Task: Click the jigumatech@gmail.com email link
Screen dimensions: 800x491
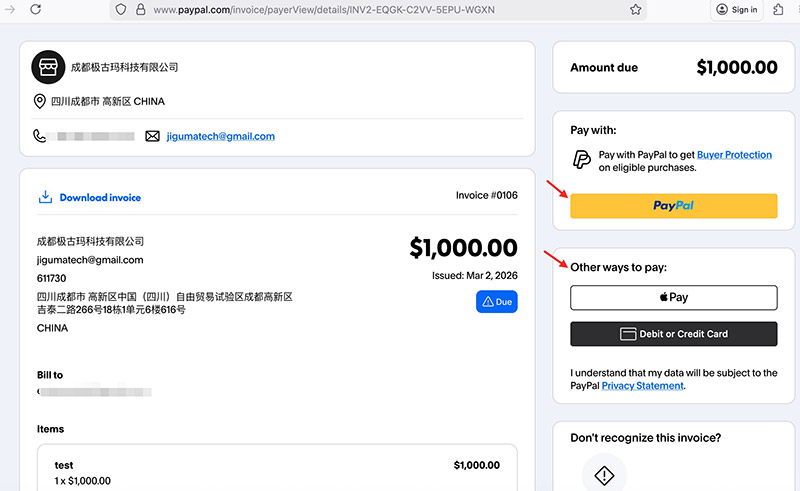Action: pyautogui.click(x=221, y=136)
